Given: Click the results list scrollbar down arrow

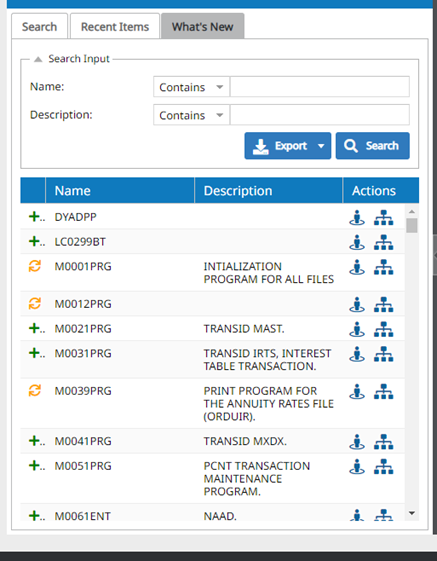Looking at the screenshot, I should [x=412, y=513].
